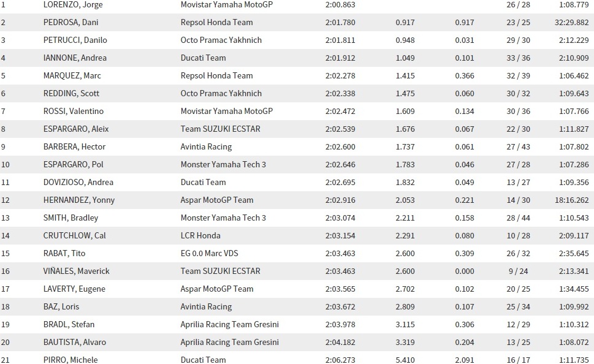Open BARBERA, Hector row
The image size is (594, 364).
coord(297,147)
